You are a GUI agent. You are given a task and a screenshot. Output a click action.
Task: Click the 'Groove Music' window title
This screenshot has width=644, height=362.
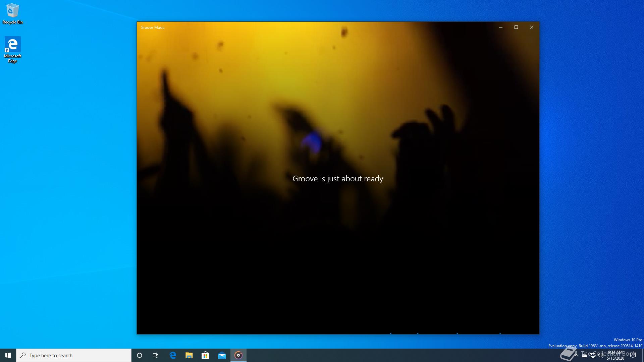[153, 27]
